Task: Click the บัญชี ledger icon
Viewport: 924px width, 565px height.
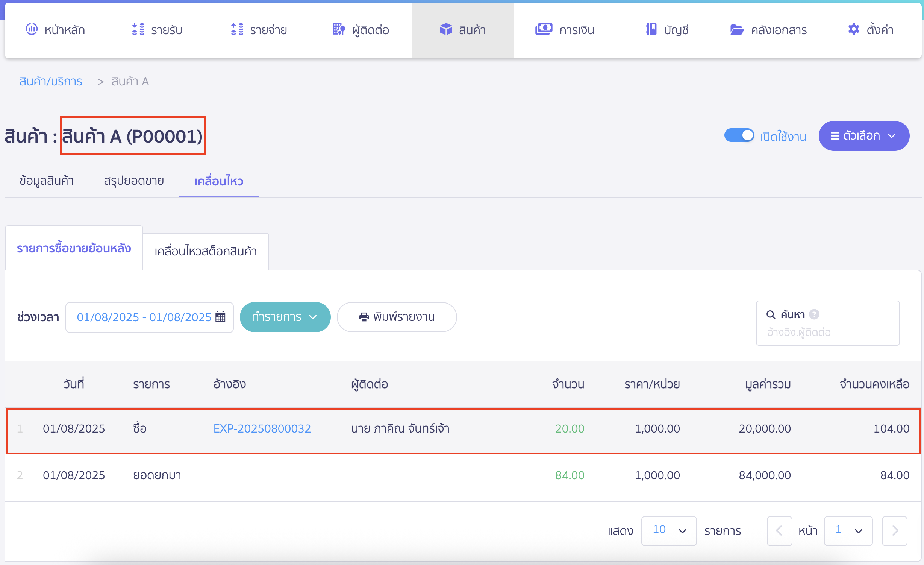Action: pyautogui.click(x=651, y=29)
